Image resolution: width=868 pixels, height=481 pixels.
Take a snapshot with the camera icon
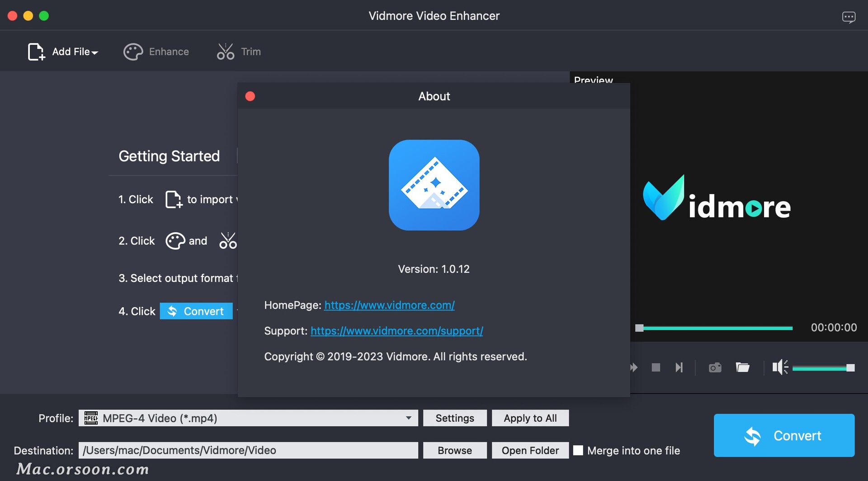click(715, 367)
